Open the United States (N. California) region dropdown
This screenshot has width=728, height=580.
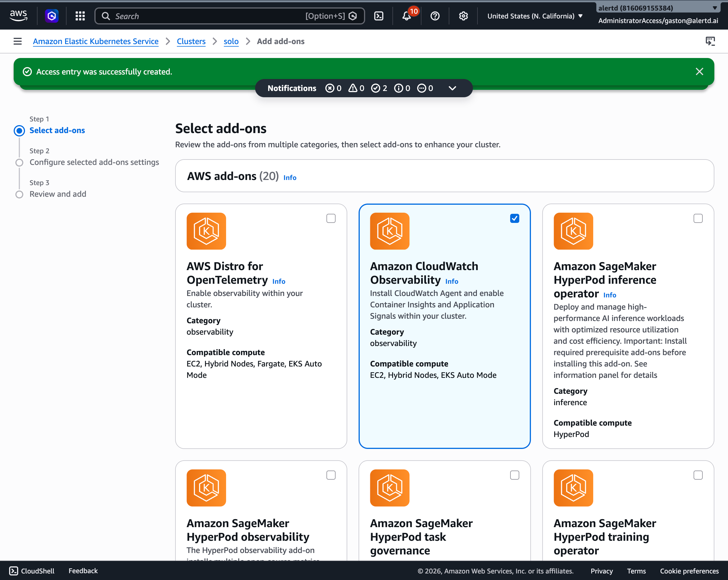click(535, 16)
